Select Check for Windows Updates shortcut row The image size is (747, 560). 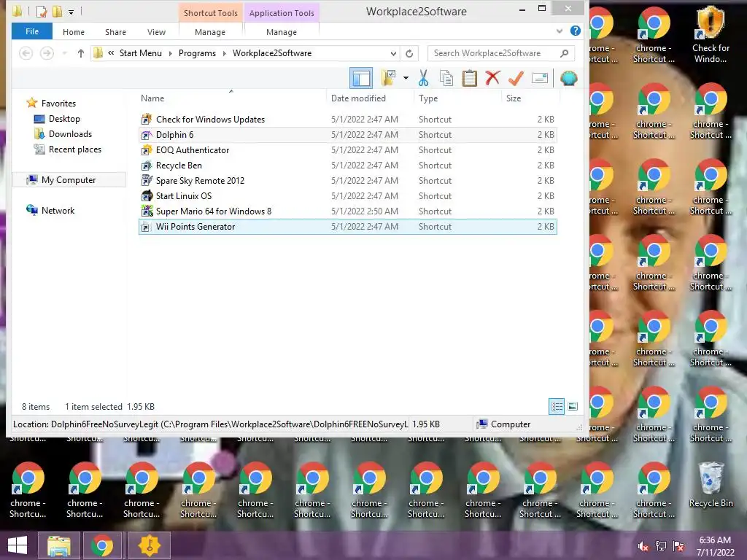click(x=348, y=120)
